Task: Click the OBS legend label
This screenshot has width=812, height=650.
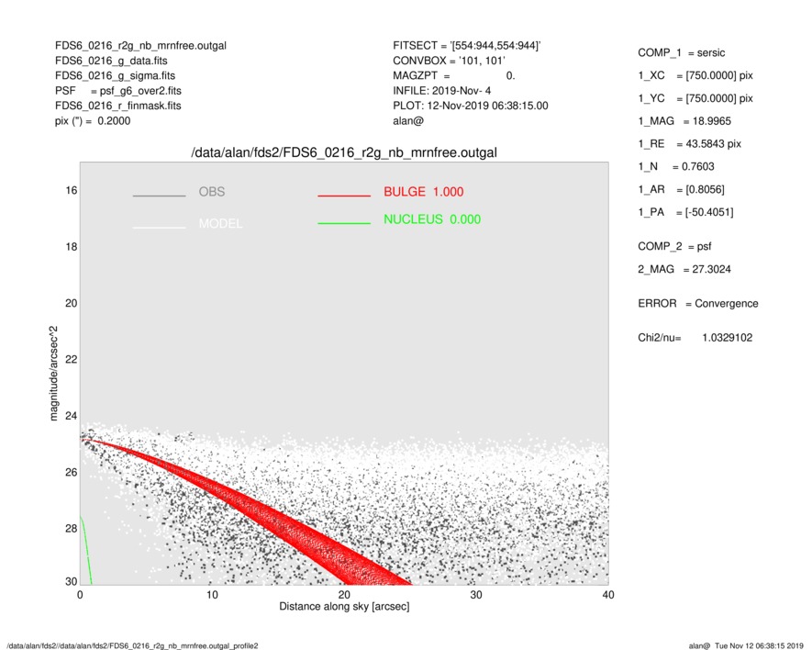Action: coord(212,192)
